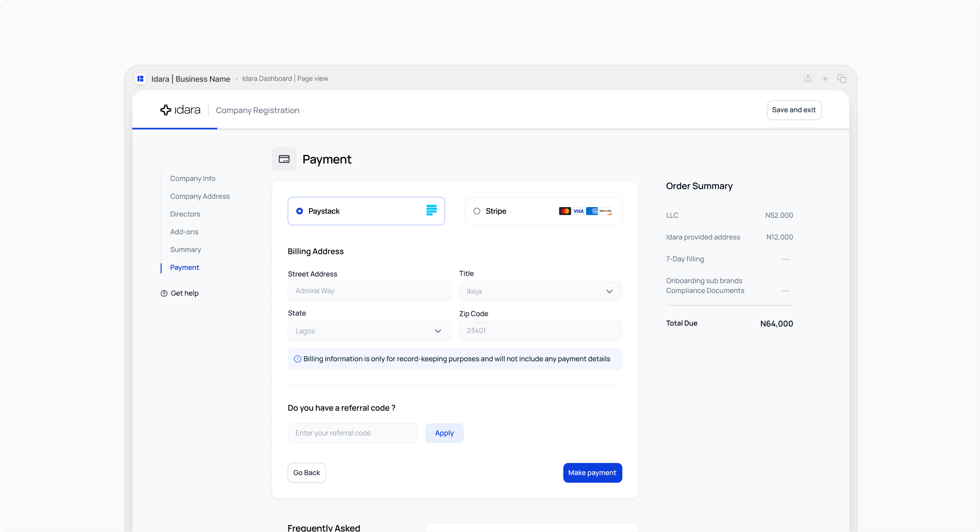Screen dimensions: 980x532
Task: Apply the referral code
Action: click(444, 433)
